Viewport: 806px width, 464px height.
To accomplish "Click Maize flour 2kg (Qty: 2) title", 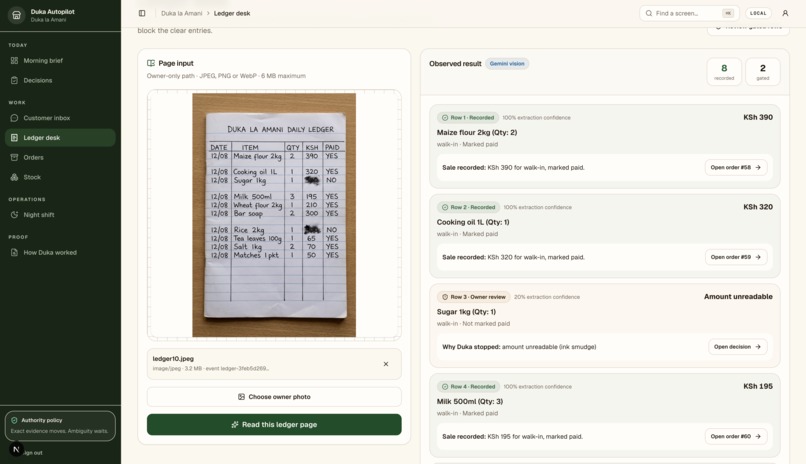I will 477,133.
